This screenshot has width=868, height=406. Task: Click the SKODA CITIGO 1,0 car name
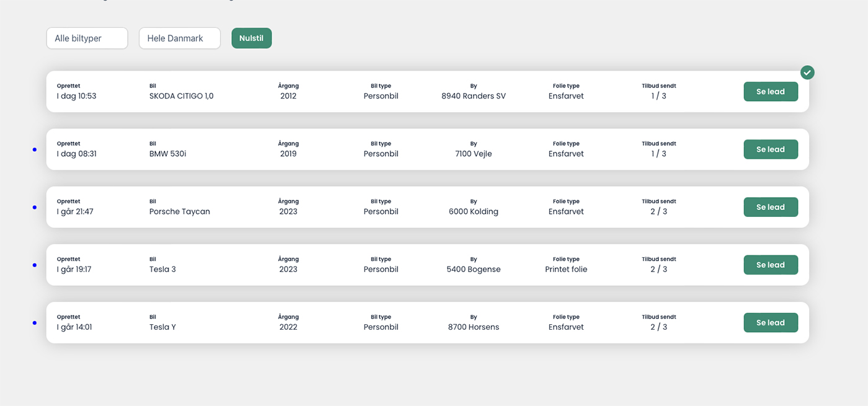click(x=181, y=96)
